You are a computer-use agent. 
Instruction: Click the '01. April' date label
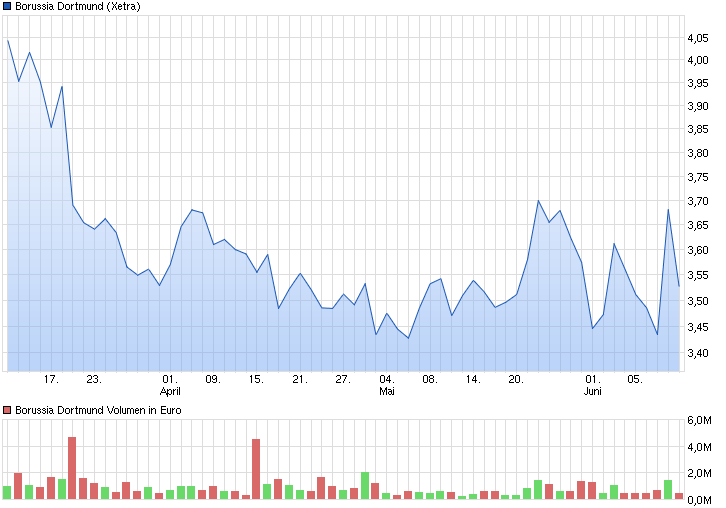click(170, 385)
